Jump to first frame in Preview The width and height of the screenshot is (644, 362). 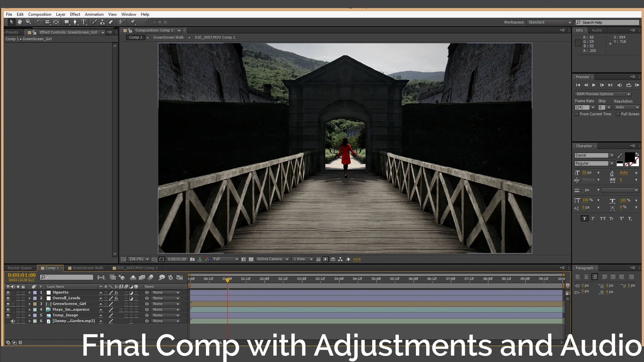pos(578,85)
